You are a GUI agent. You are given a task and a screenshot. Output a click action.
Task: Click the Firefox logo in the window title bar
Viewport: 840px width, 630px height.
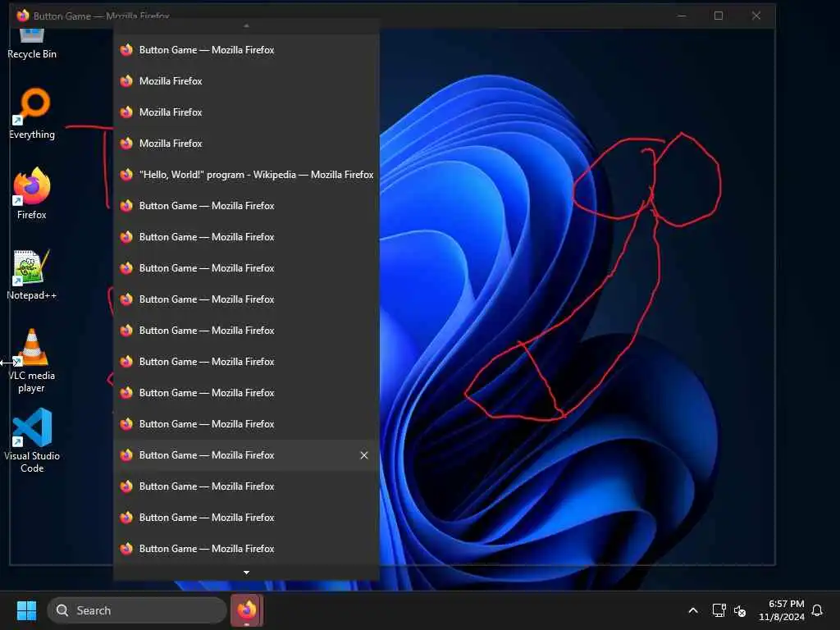pos(22,16)
